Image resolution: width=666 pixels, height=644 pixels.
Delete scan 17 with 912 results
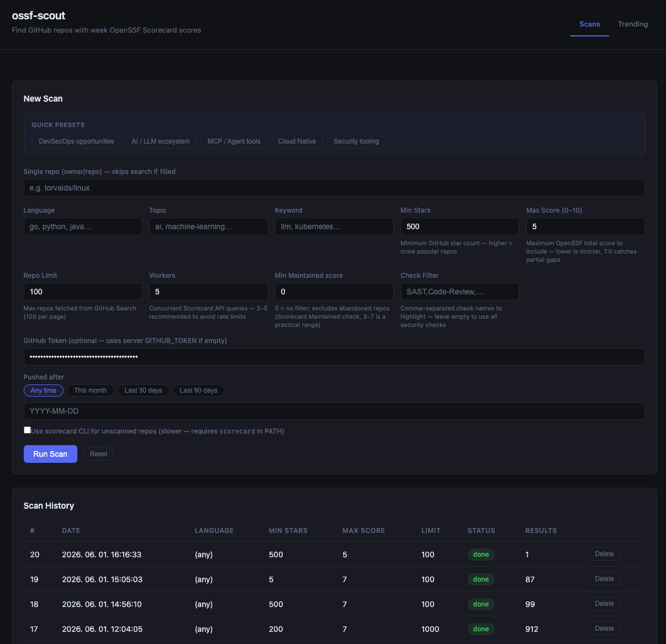pos(604,629)
